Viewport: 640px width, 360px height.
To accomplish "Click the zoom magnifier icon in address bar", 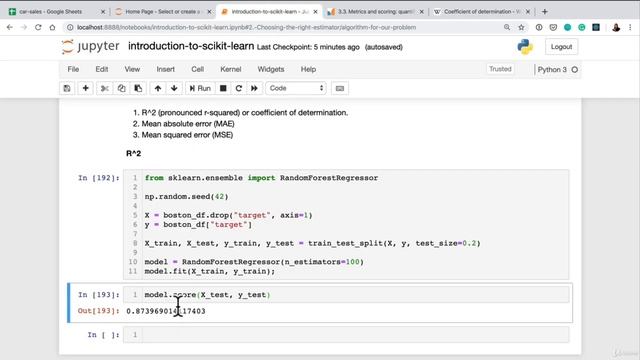I will click(507, 27).
